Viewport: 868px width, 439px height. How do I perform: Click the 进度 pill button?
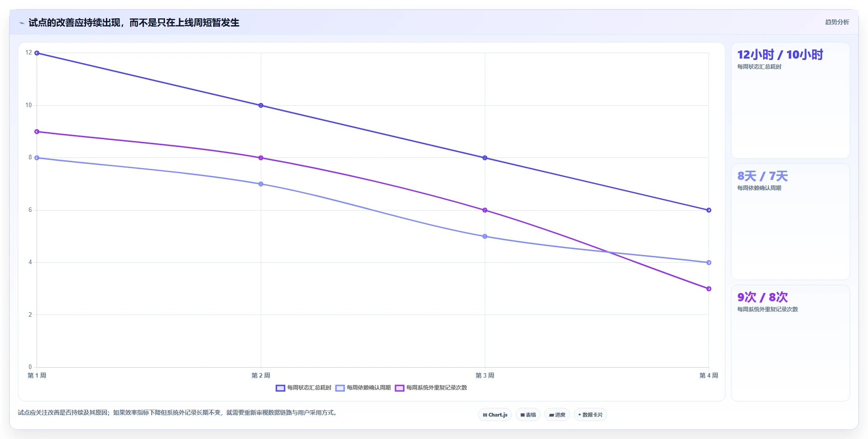(557, 415)
